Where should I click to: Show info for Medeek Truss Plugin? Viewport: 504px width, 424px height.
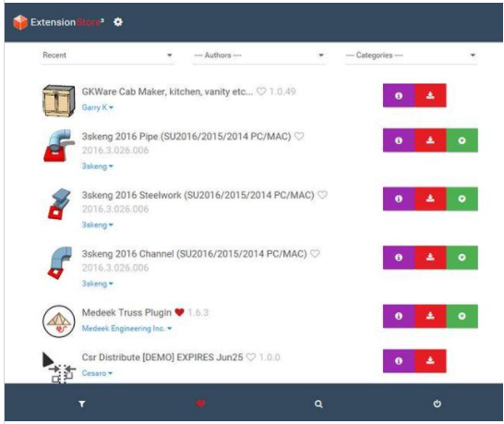399,316
